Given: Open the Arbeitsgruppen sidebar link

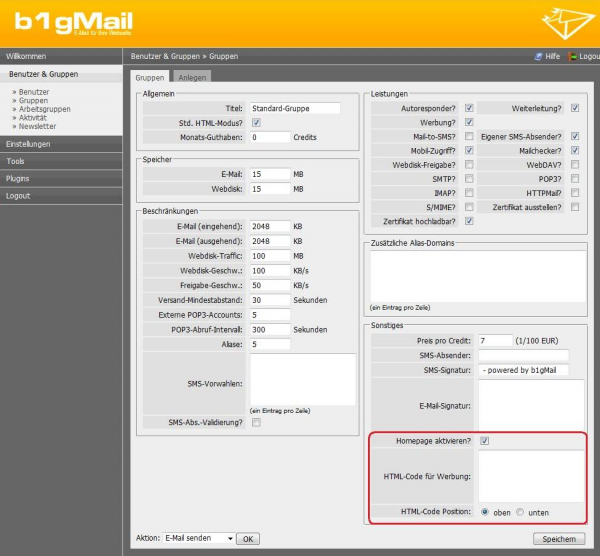Looking at the screenshot, I should [45, 109].
